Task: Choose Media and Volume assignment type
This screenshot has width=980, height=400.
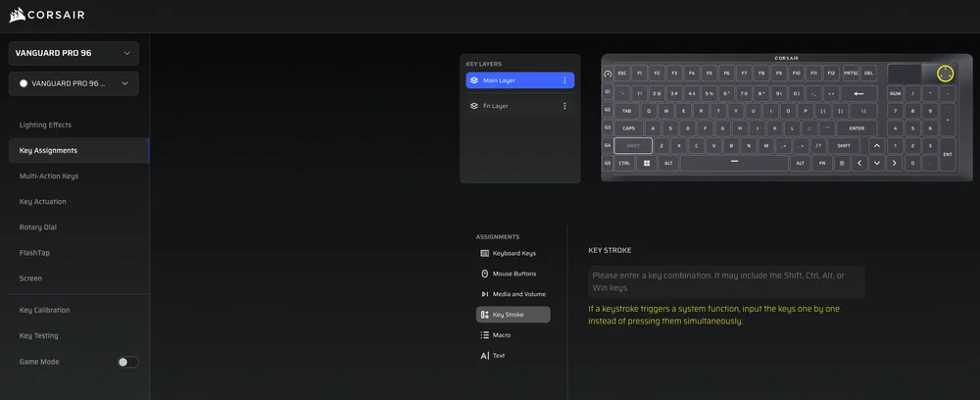Action: point(514,294)
